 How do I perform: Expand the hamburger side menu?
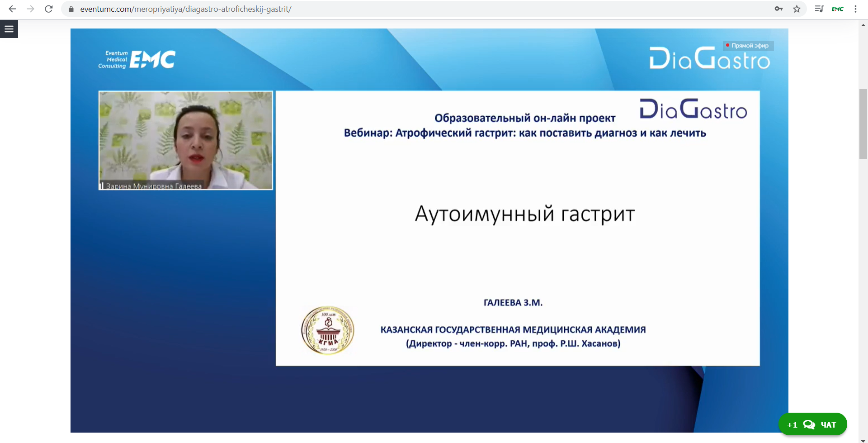coord(9,29)
